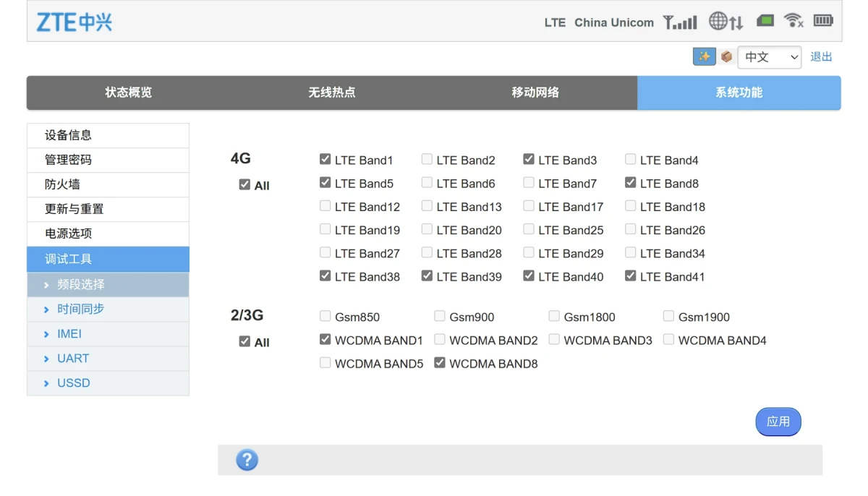Enable the LTE Band2 checkbox

click(x=427, y=160)
